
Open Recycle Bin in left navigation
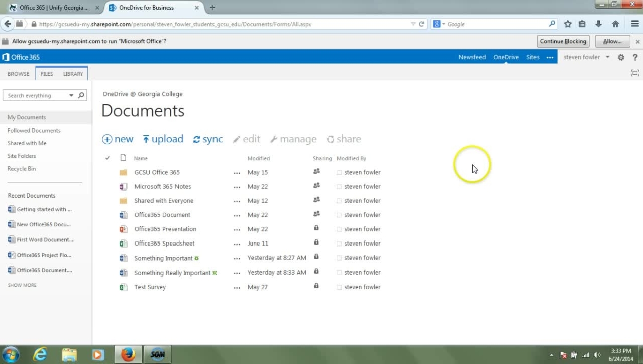(x=22, y=169)
